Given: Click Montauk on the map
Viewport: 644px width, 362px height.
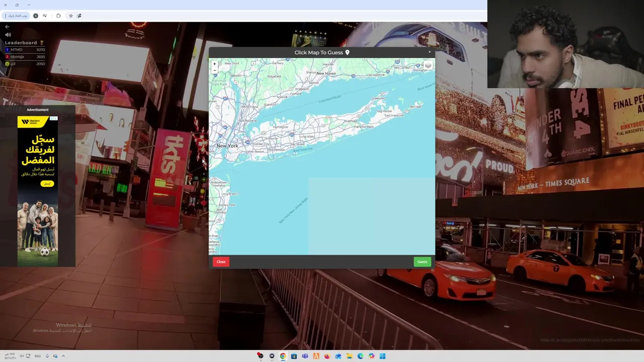Looking at the screenshot, I should point(416,107).
